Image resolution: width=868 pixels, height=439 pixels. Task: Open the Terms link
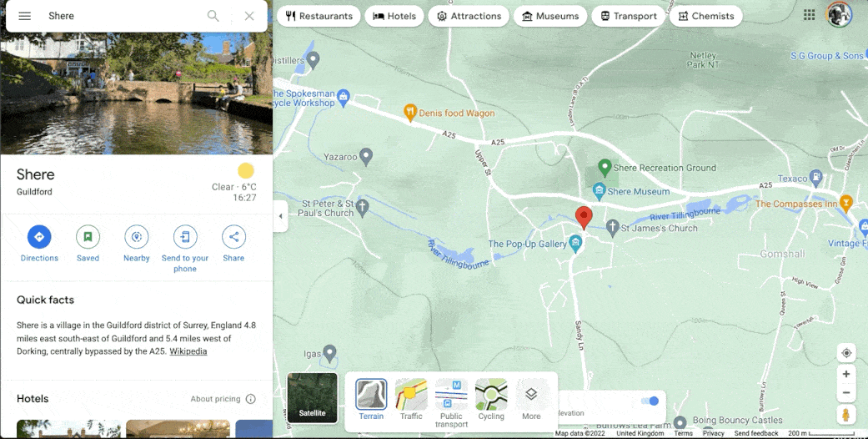(x=683, y=433)
